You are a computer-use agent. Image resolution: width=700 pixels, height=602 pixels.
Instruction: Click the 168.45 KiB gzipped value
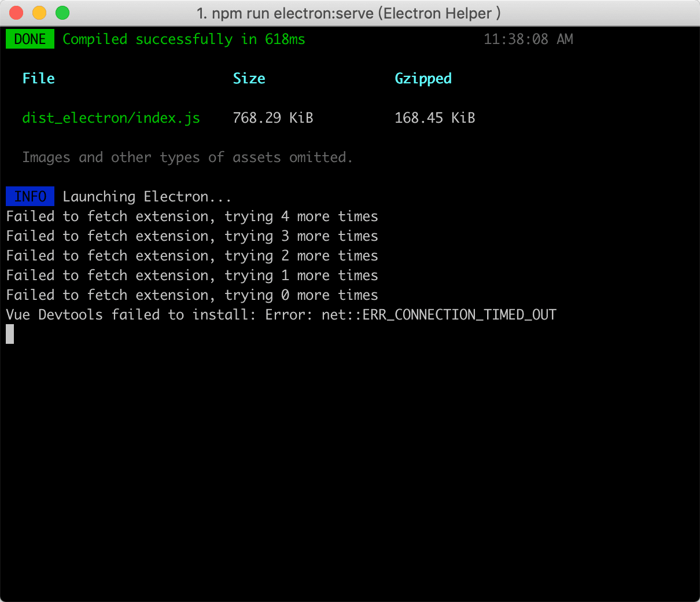pyautogui.click(x=434, y=118)
